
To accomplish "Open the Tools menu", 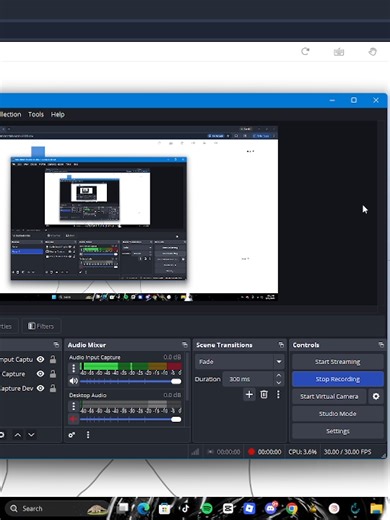I will pos(36,114).
